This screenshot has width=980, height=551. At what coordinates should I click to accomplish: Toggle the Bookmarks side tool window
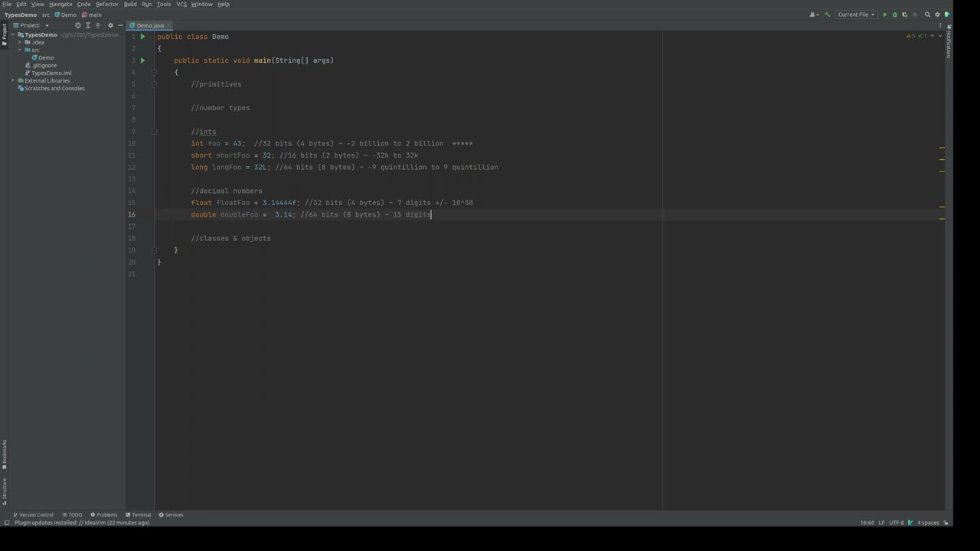(x=4, y=455)
